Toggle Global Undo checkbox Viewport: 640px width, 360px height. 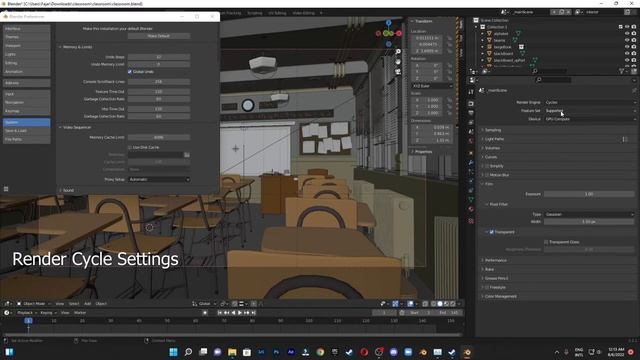[x=130, y=72]
